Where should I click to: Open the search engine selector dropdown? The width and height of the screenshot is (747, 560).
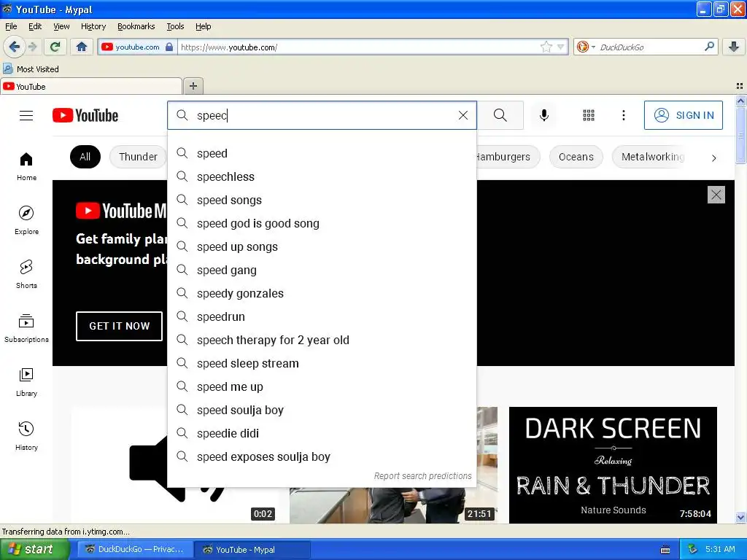click(586, 47)
